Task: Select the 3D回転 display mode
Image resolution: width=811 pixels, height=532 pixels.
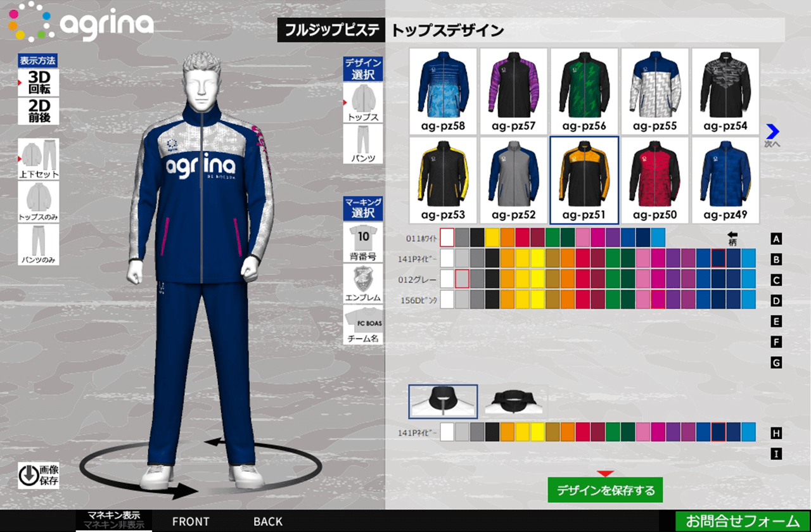Action: (39, 82)
